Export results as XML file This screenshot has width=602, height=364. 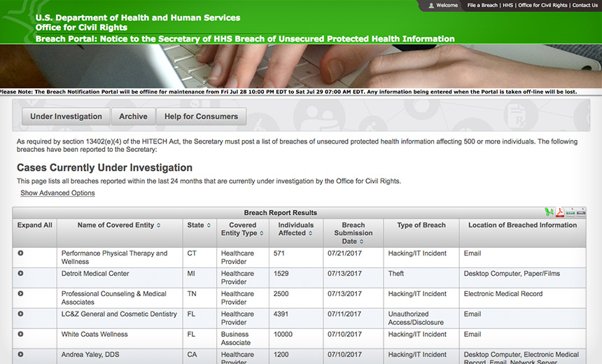pyautogui.click(x=581, y=212)
